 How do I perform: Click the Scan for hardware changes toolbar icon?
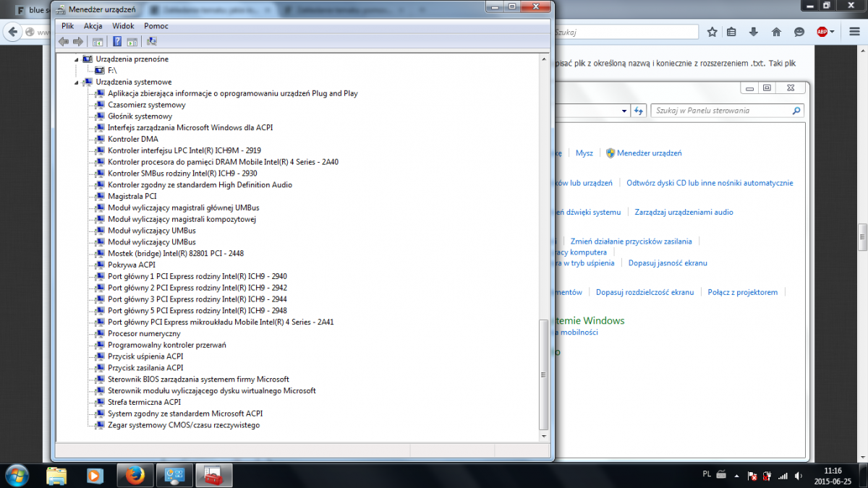pos(151,41)
